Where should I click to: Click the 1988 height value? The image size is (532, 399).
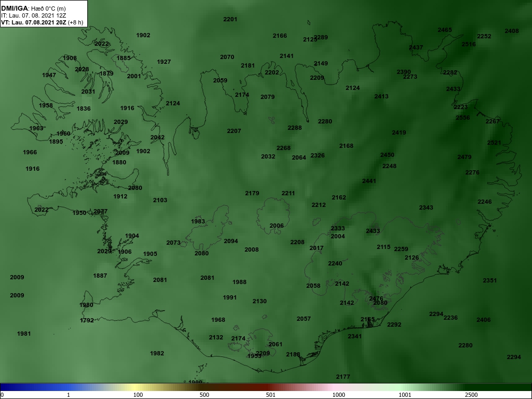[239, 282]
